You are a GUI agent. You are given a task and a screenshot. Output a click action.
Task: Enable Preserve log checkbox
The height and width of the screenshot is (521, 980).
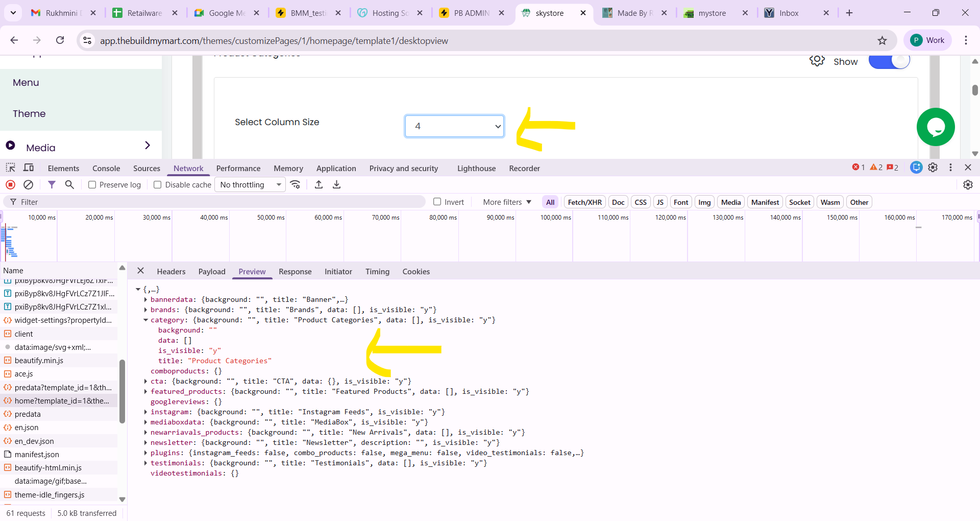(92, 185)
